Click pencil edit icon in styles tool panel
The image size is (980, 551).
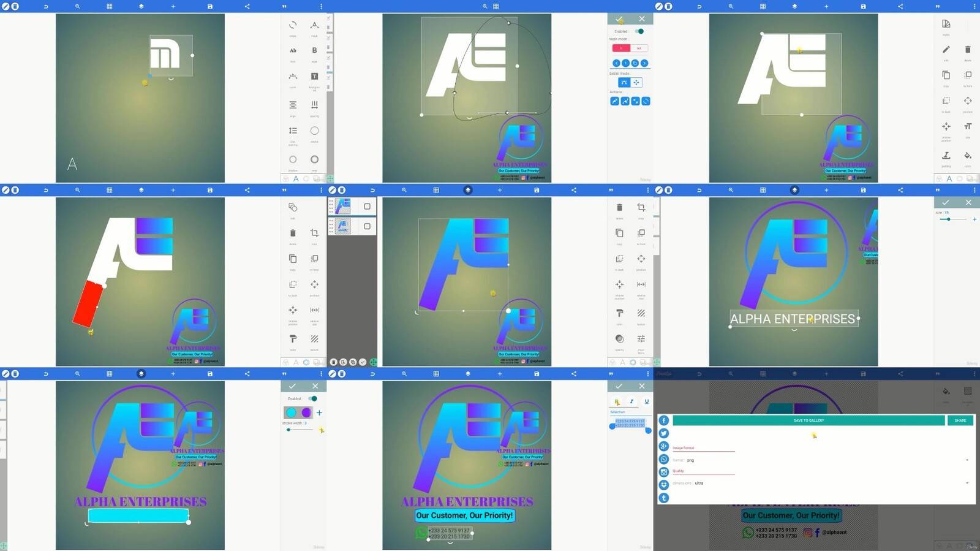(x=946, y=50)
